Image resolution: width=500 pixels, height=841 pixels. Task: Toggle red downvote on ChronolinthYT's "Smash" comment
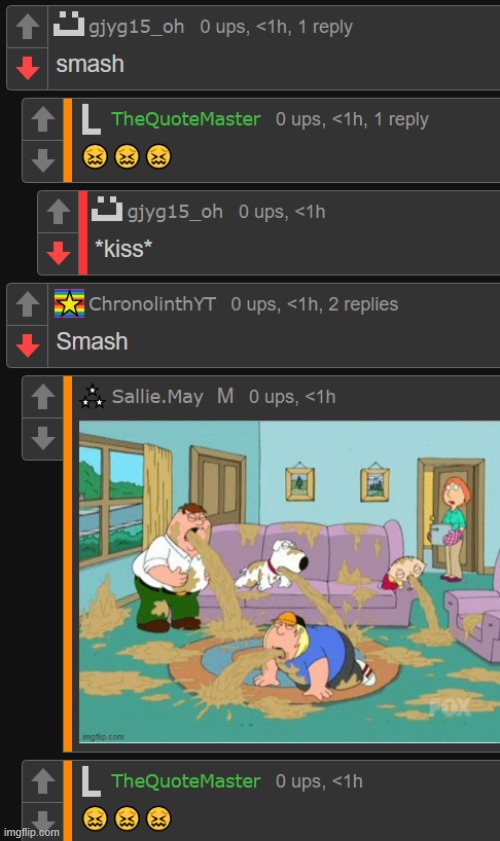[27, 345]
